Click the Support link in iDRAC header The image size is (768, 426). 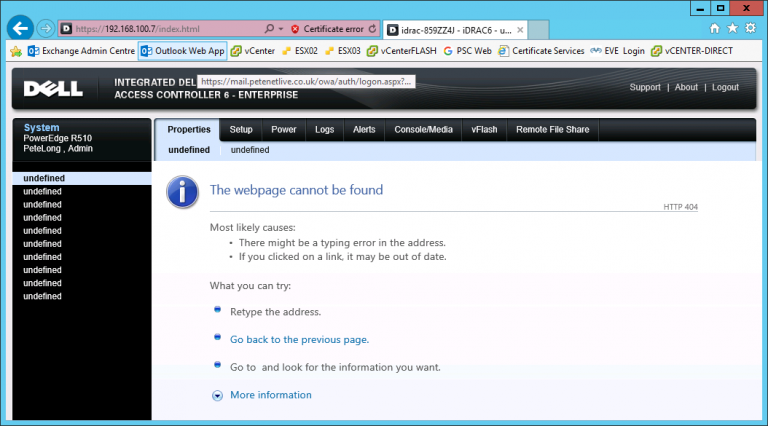(645, 87)
